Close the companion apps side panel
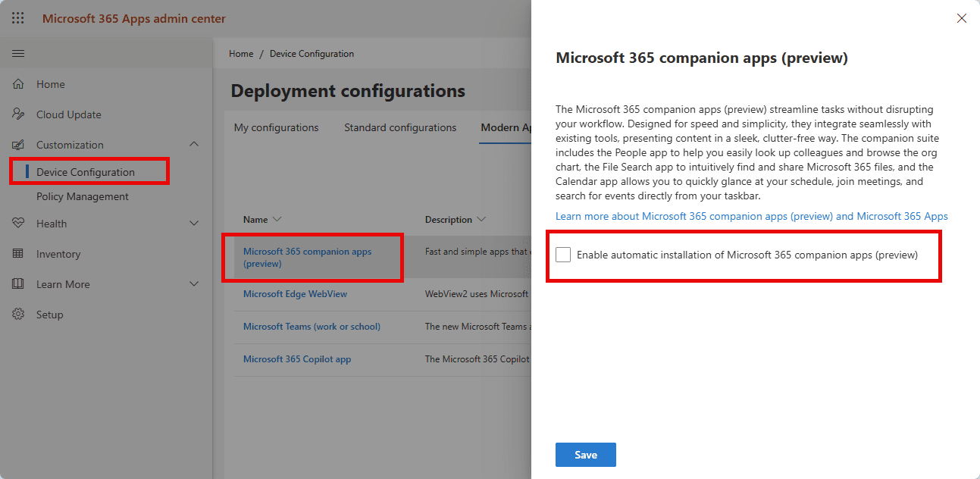This screenshot has width=980, height=479. (961, 18)
